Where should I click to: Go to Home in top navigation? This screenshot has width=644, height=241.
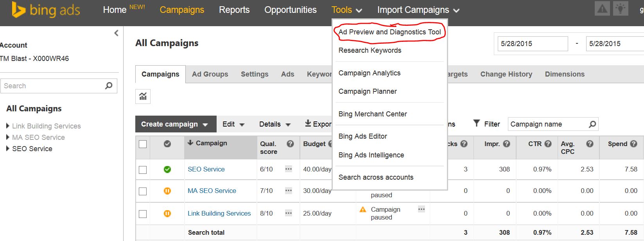pyautogui.click(x=115, y=10)
